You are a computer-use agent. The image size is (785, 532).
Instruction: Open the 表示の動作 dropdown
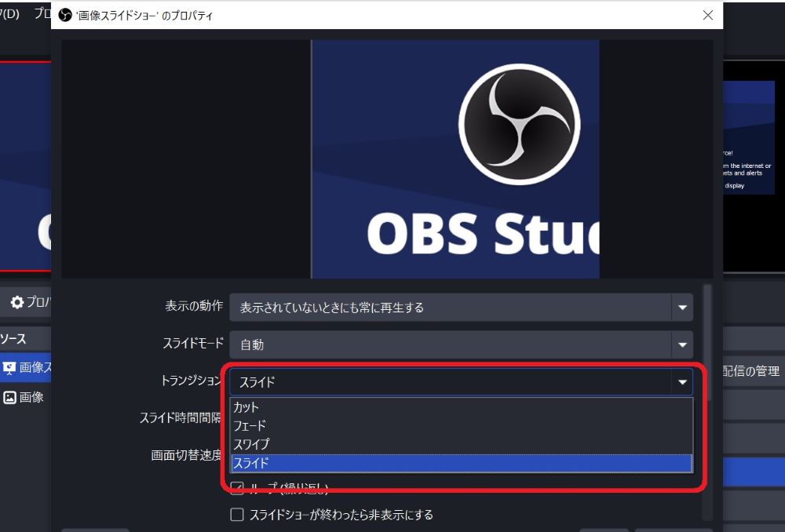pyautogui.click(x=461, y=308)
